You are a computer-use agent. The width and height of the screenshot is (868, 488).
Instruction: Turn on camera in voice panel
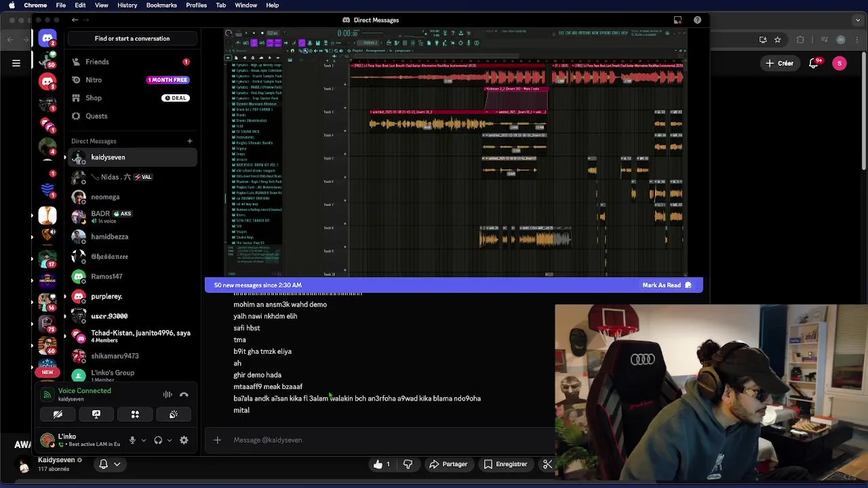click(58, 414)
